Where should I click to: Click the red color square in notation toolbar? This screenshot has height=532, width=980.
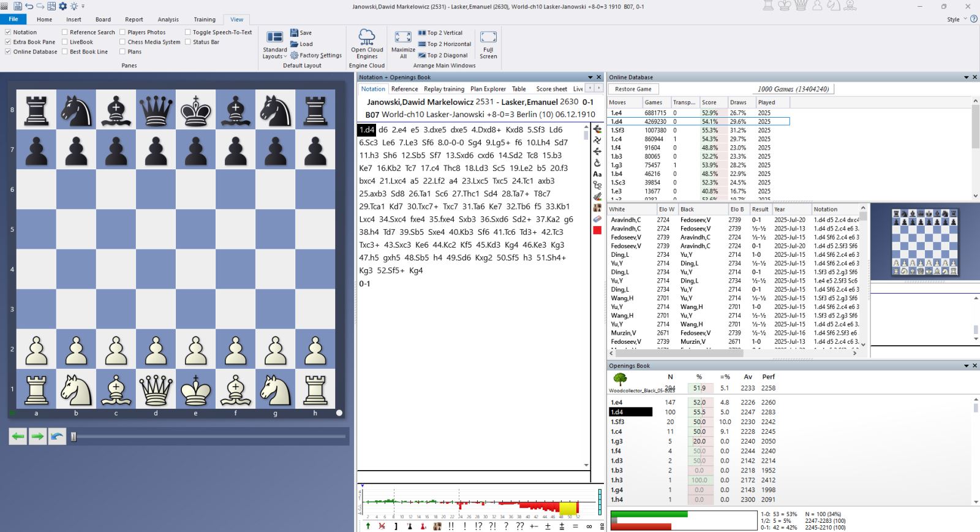pyautogui.click(x=597, y=230)
